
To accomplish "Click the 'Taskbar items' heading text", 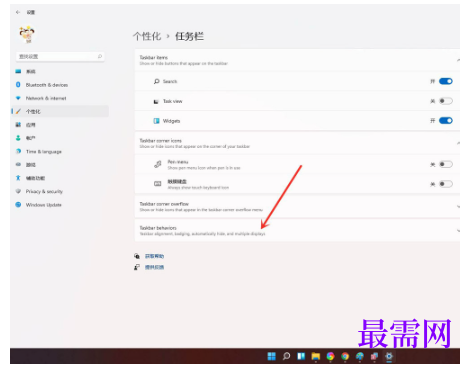I will tap(154, 57).
